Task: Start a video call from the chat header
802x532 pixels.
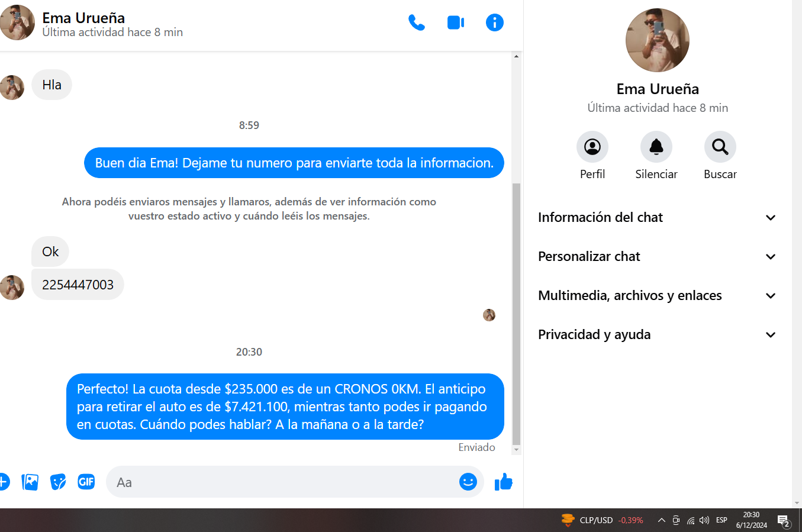Action: 456,22
